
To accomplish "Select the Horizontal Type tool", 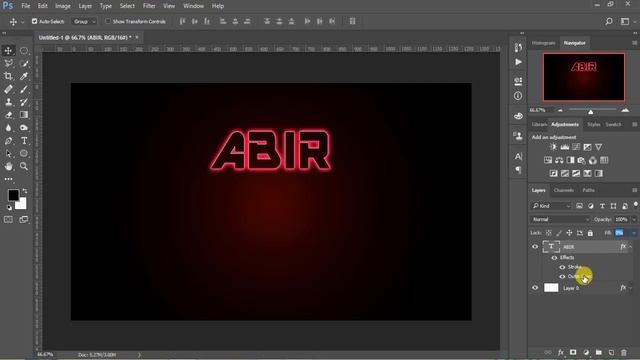I will pos(24,141).
